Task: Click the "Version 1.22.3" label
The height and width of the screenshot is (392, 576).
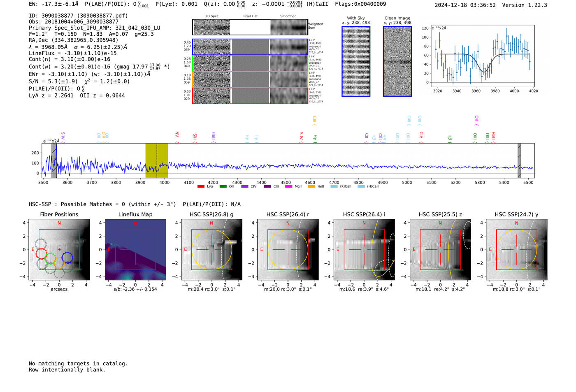Action: pos(525,5)
